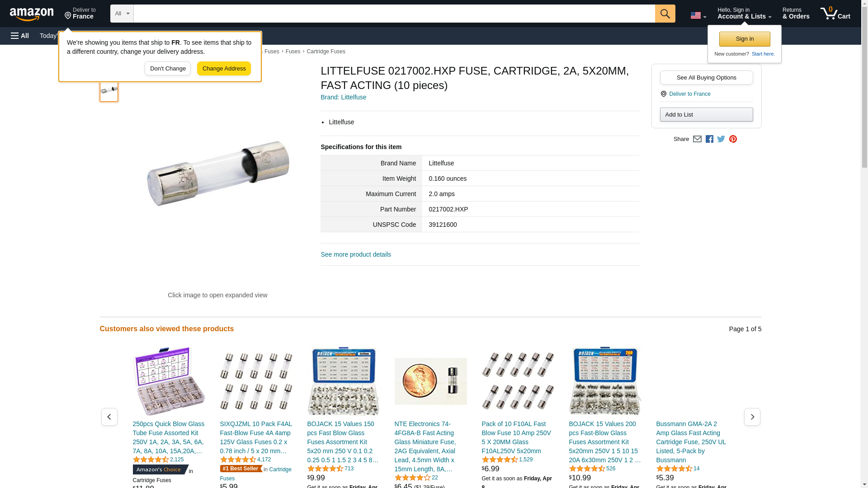Viewport: 868px width, 488px height.
Task: Click See All Buying Options
Action: click(706, 78)
